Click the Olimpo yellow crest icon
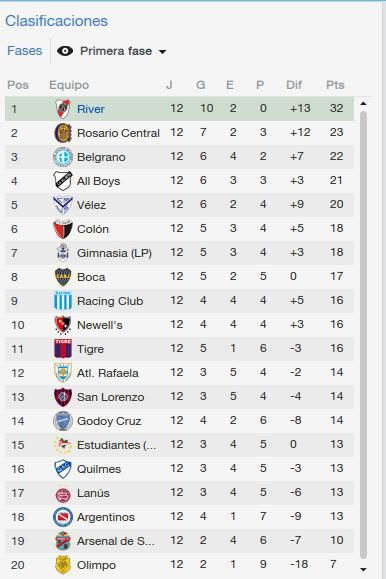The image size is (386, 579). click(63, 565)
